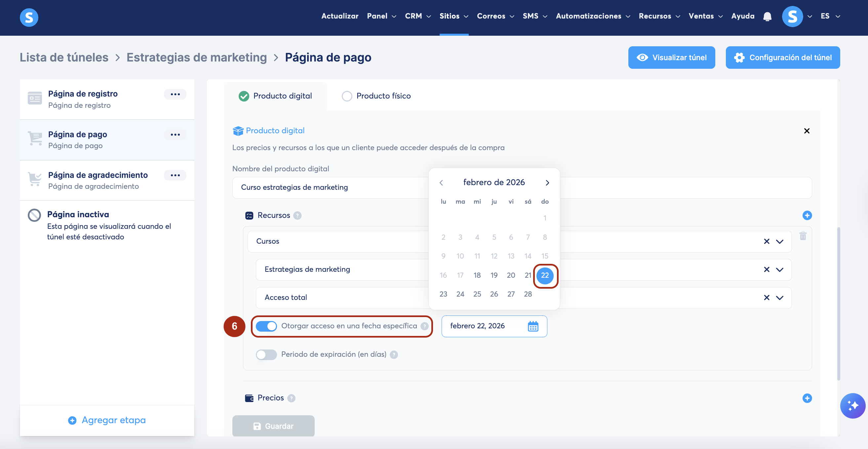The height and width of the screenshot is (449, 868).
Task: Click the notification bell icon
Action: pyautogui.click(x=767, y=16)
